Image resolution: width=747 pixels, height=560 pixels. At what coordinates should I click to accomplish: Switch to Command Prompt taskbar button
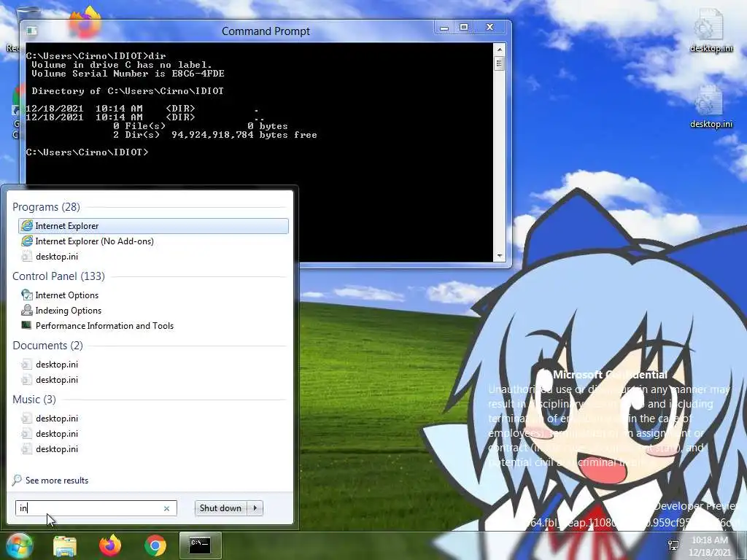pyautogui.click(x=200, y=545)
